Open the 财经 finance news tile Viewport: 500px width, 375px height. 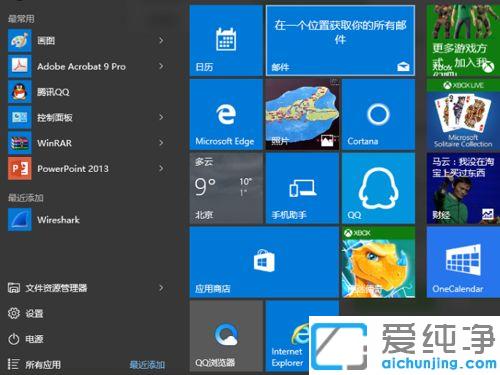[x=463, y=188]
